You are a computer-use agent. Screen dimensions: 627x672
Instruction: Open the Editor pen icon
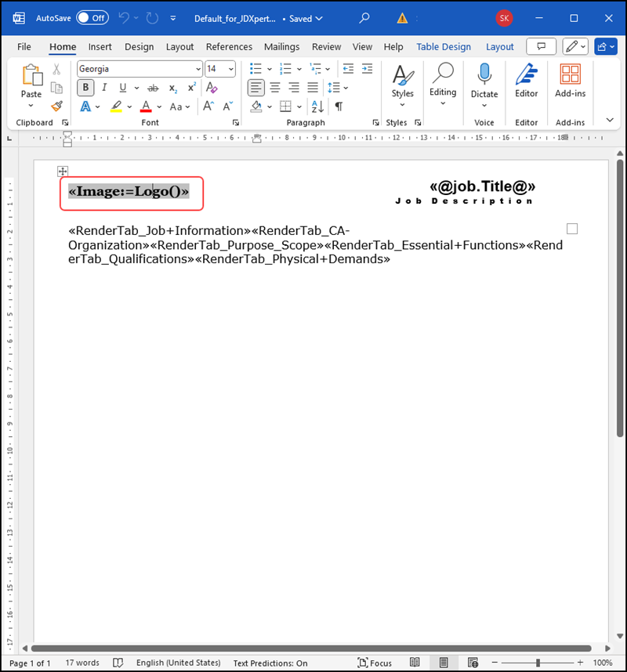pyautogui.click(x=526, y=74)
